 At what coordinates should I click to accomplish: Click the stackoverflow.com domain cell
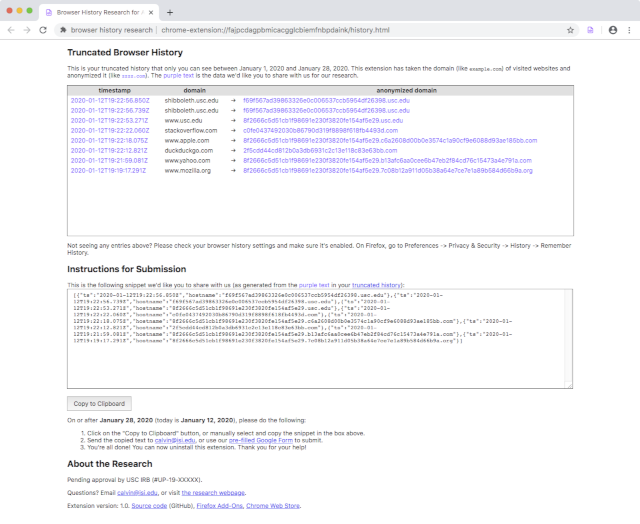click(191, 131)
